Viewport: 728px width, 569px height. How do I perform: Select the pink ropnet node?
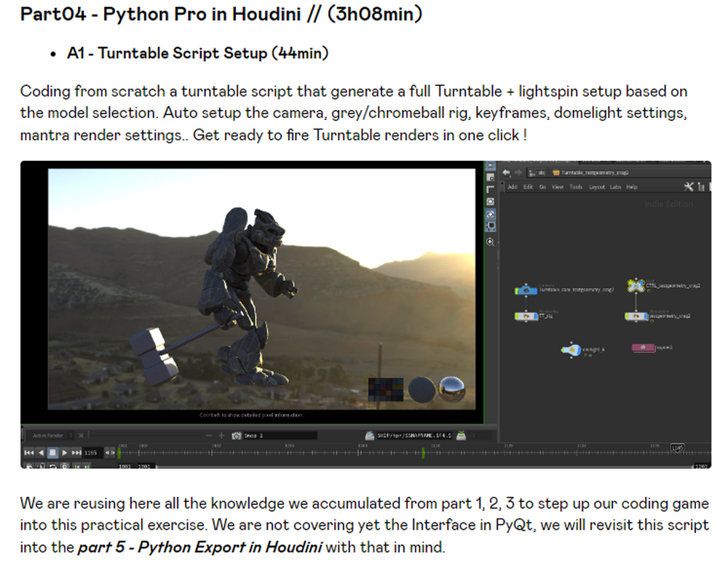643,348
